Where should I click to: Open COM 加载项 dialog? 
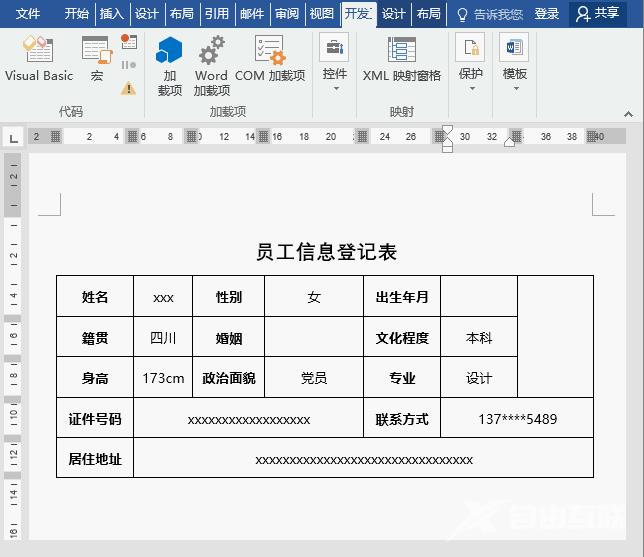click(x=270, y=59)
